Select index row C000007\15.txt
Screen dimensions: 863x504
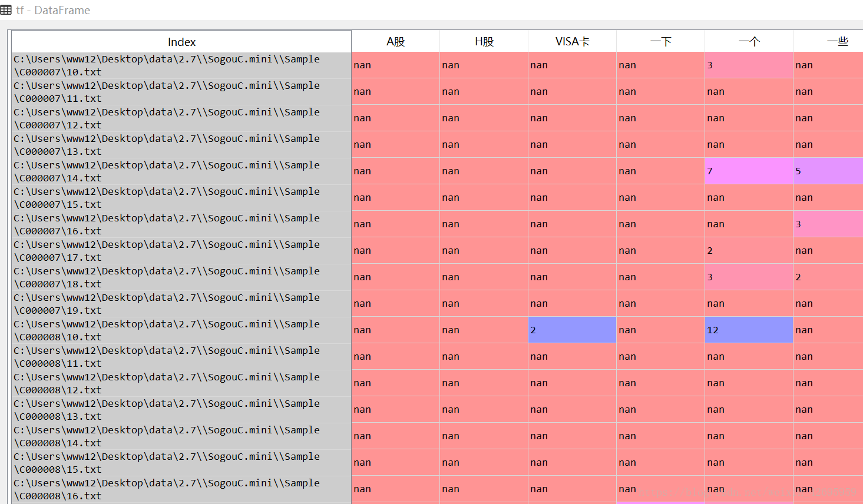[x=181, y=198]
